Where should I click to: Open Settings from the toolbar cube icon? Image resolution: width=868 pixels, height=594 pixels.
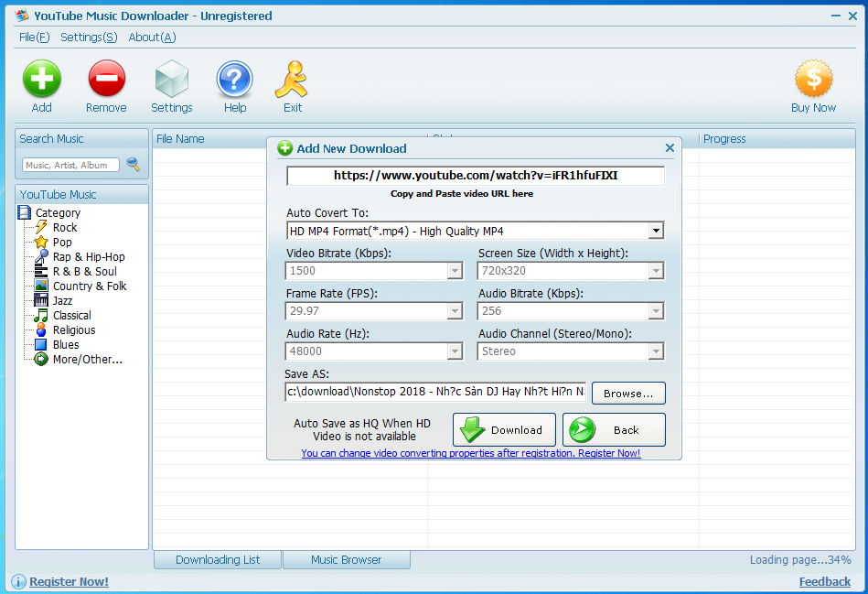tap(171, 80)
